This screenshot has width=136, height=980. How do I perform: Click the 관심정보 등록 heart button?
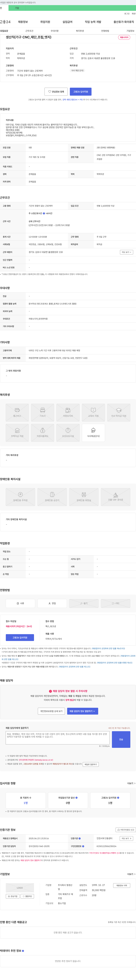pyautogui.click(x=56, y=92)
